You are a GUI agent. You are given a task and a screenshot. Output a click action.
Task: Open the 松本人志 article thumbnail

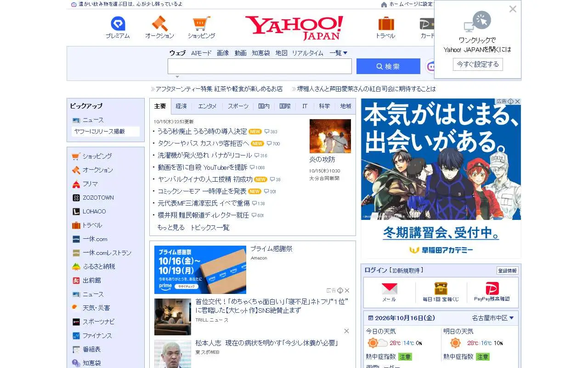pos(173,354)
